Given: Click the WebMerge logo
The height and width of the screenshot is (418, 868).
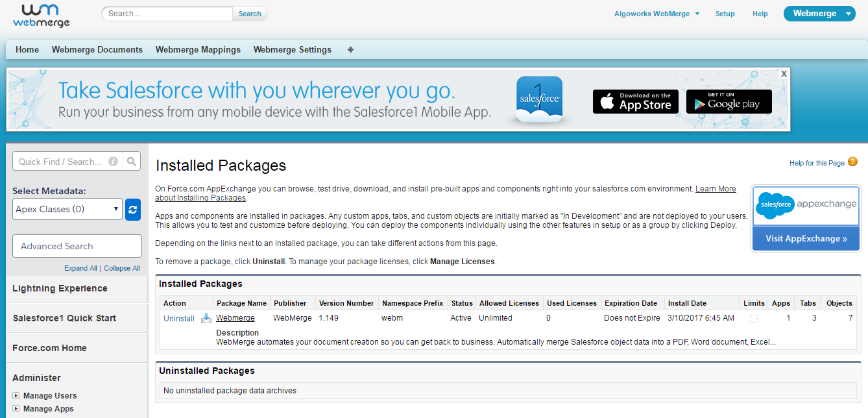Looking at the screenshot, I should pos(41,16).
